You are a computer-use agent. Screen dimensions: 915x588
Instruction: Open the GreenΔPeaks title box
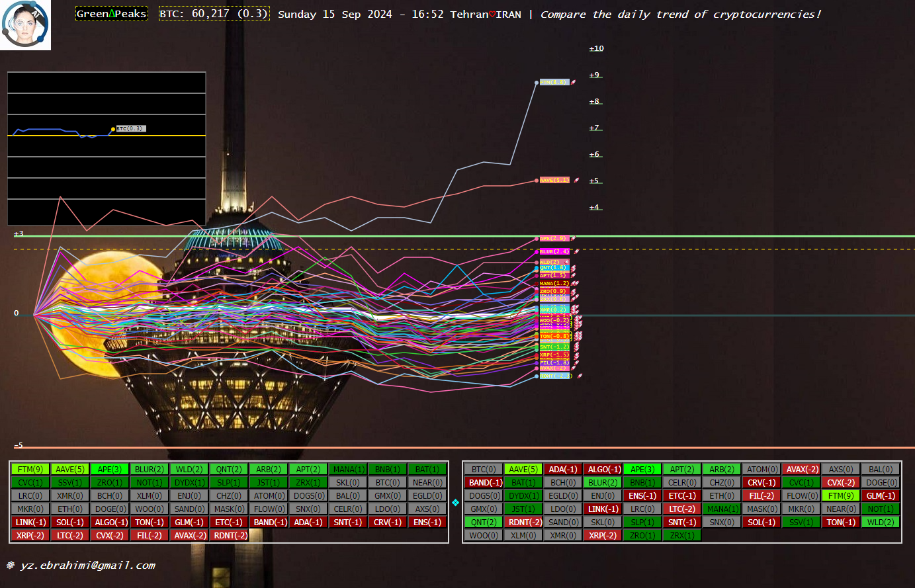click(x=111, y=14)
